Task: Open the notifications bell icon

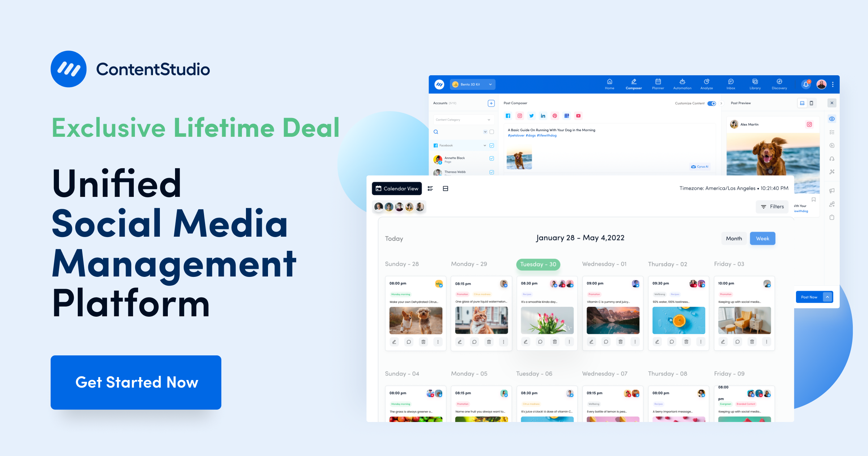Action: 805,84
